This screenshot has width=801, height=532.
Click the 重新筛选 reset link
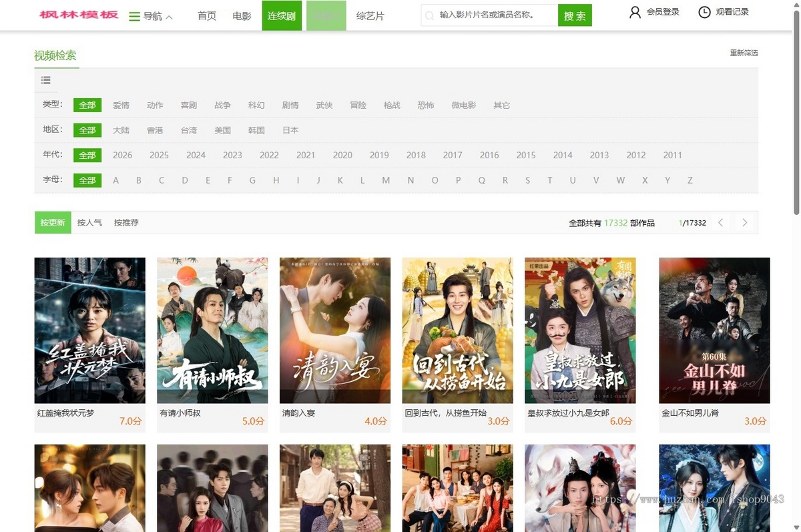coord(744,53)
